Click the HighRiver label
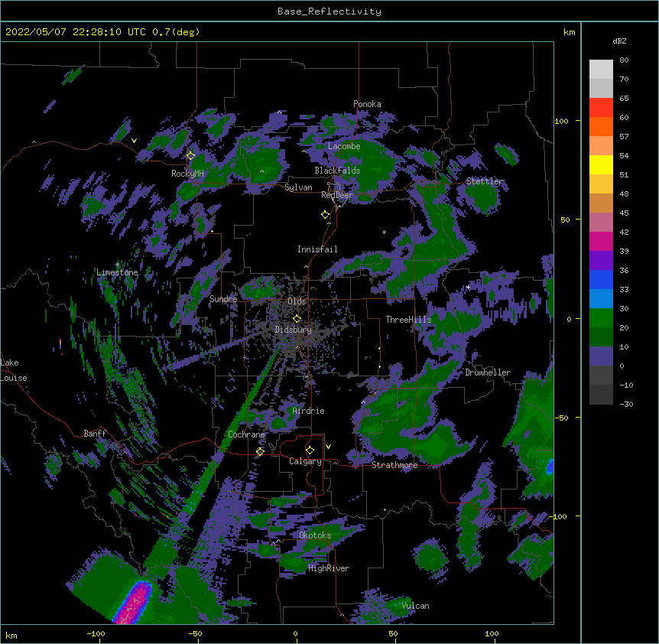The height and width of the screenshot is (644, 659). pyautogui.click(x=329, y=568)
